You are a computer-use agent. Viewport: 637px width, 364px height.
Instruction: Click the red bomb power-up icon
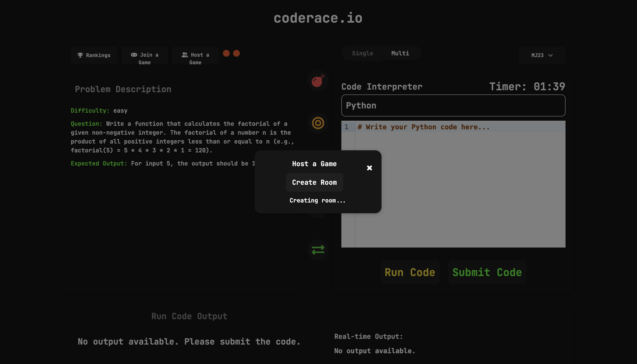318,81
